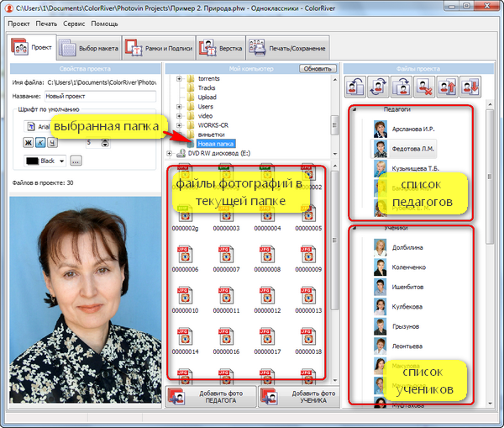Select file 00000012
504x428 pixels.
click(267, 300)
